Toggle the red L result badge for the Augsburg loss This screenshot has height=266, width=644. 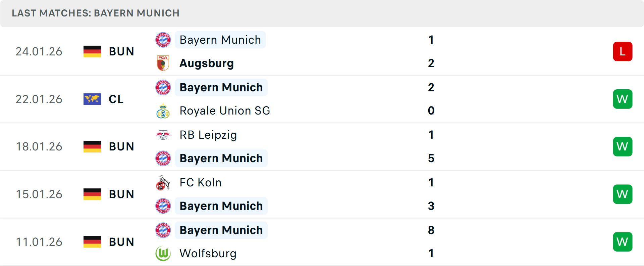coord(623,51)
